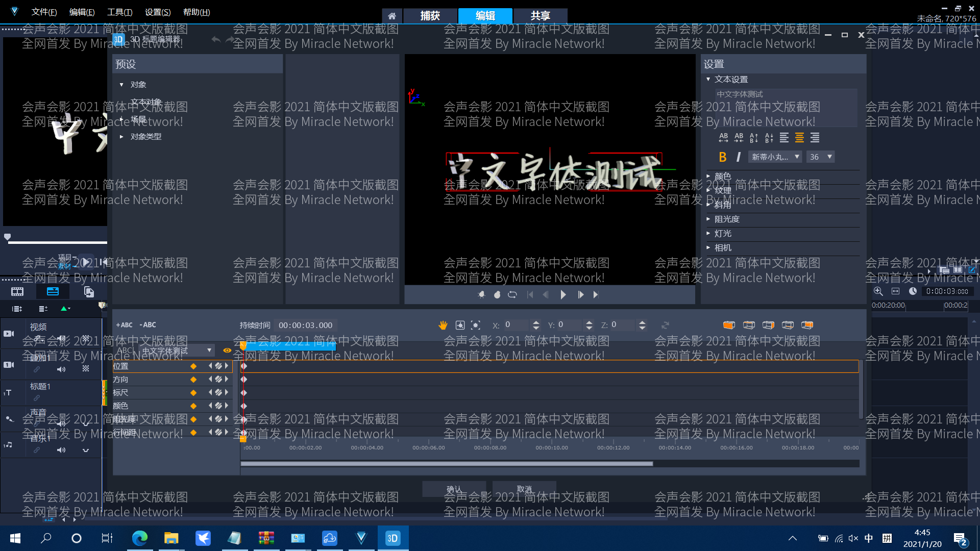Click the undo arrow in title editor
The height and width of the screenshot is (551, 980).
click(x=216, y=39)
